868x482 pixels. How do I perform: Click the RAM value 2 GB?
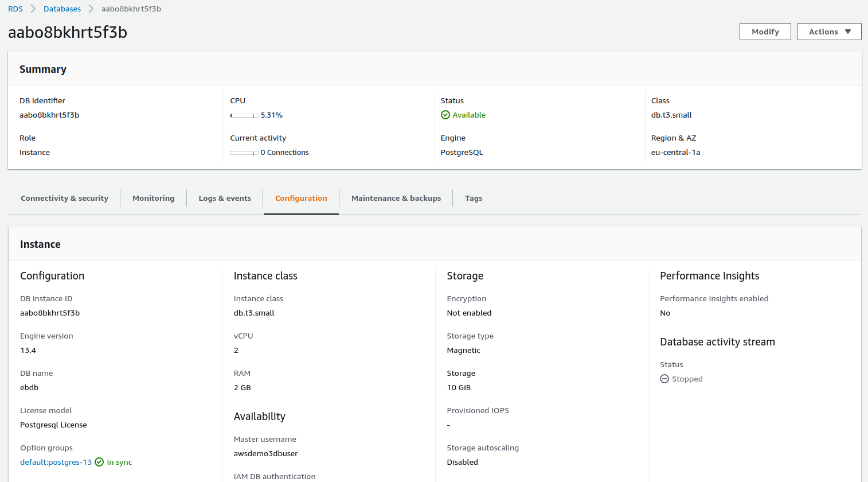[243, 387]
